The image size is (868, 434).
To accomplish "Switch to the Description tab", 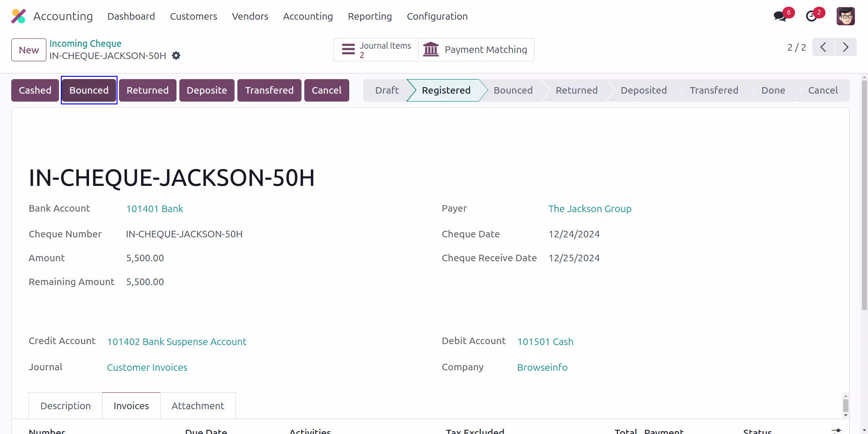I will click(66, 406).
